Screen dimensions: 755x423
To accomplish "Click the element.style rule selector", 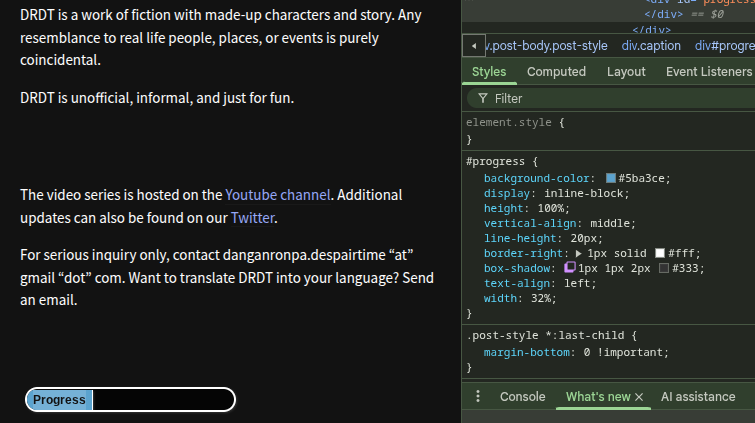I will coord(508,122).
